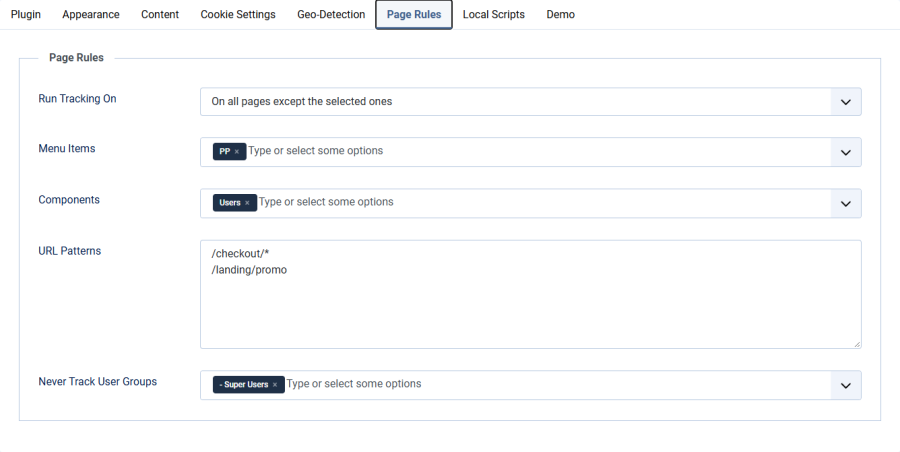Click the 'Components' label

(x=69, y=200)
